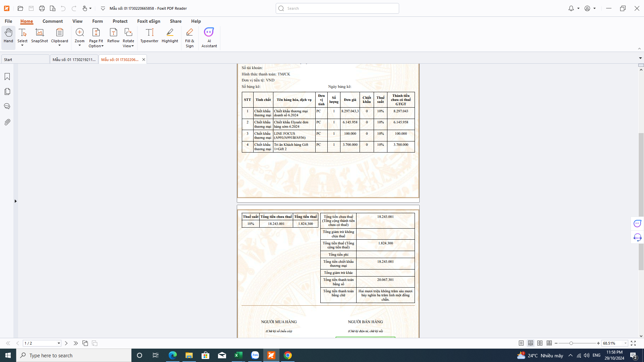Click the Print icon in title bar
Screen dimensions: 644x362
(x=42, y=8)
